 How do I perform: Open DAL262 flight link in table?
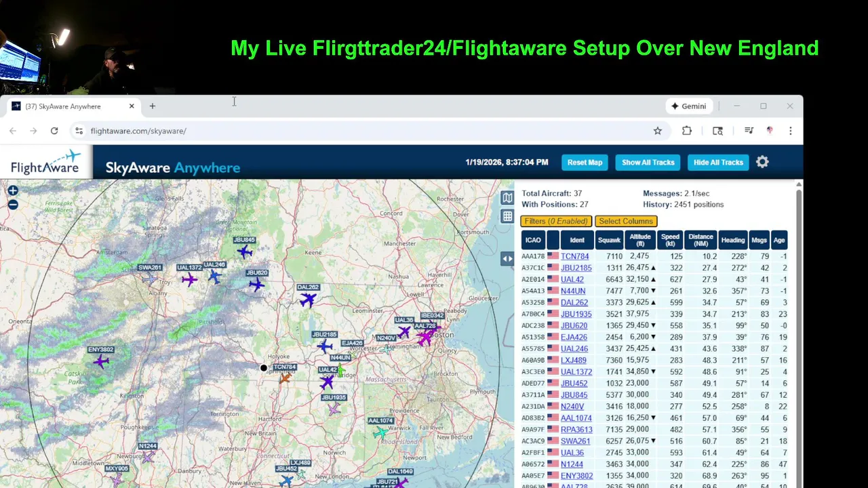574,302
